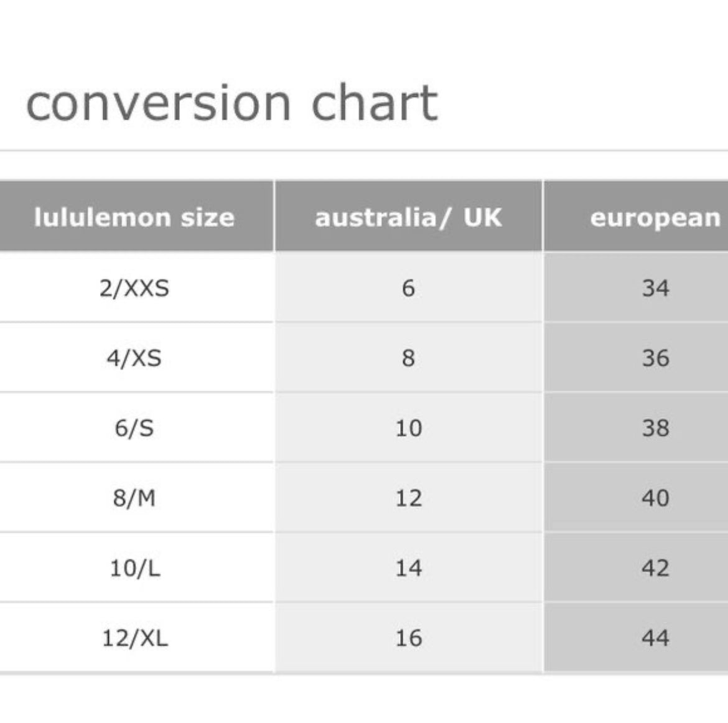Select australia/UK size 16 cell
The image size is (728, 723).
[x=409, y=638]
